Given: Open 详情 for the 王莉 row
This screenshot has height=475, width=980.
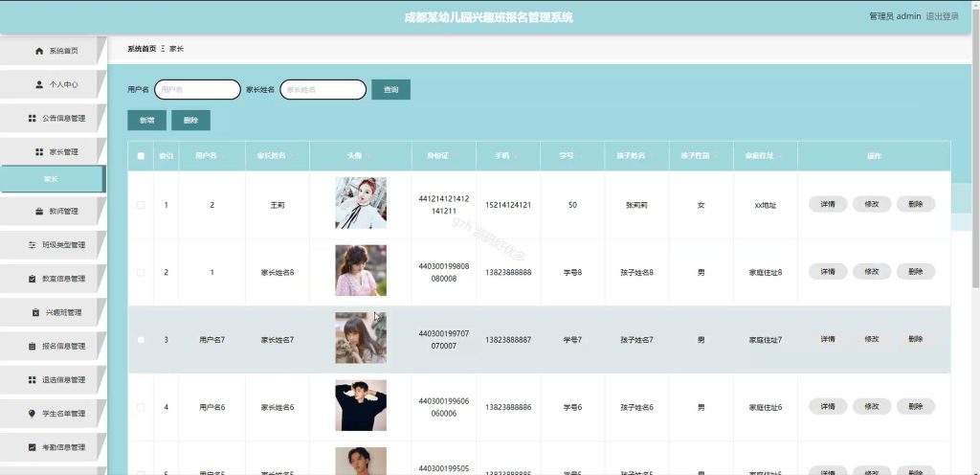Looking at the screenshot, I should point(828,204).
